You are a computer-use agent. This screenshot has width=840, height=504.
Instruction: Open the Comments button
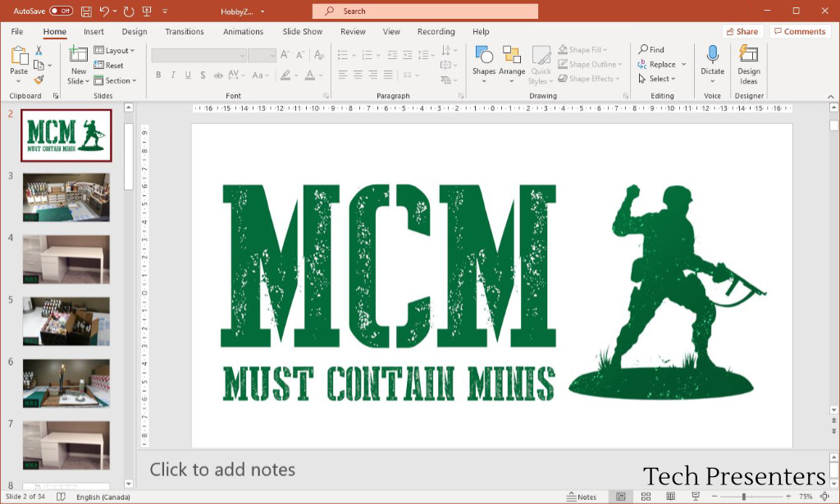click(x=800, y=32)
